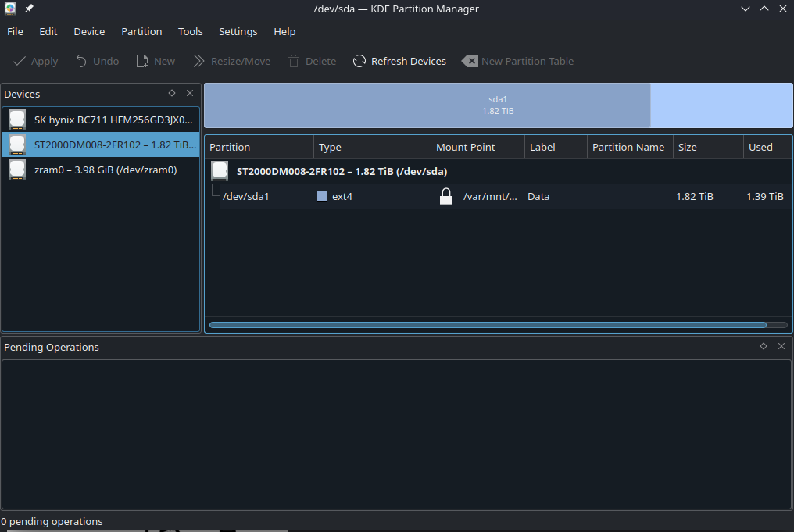The width and height of the screenshot is (794, 532).
Task: Click the Resize/Move double-chevron icon
Action: click(199, 61)
